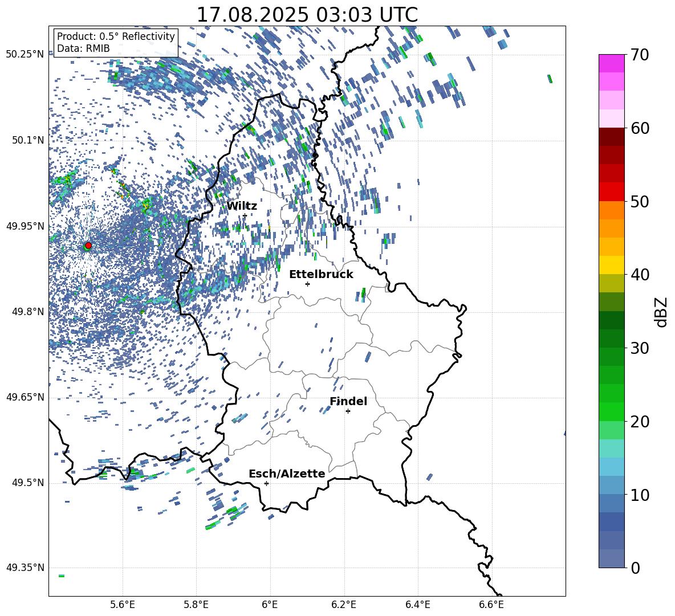
Task: Click the 49.8°N latitude label
Action: click(27, 312)
